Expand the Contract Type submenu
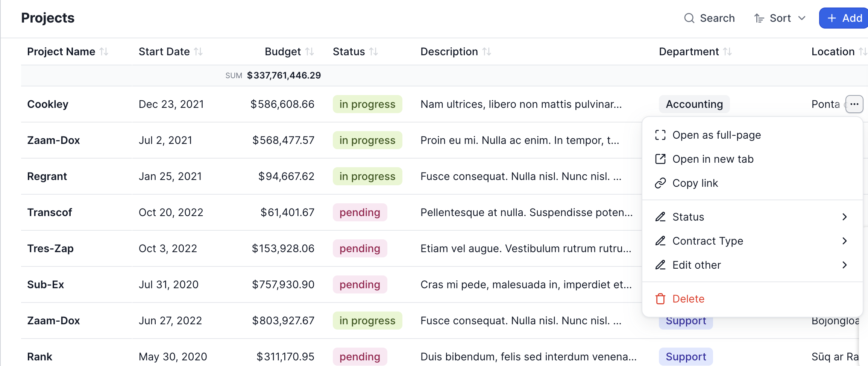868x366 pixels. [x=844, y=241]
